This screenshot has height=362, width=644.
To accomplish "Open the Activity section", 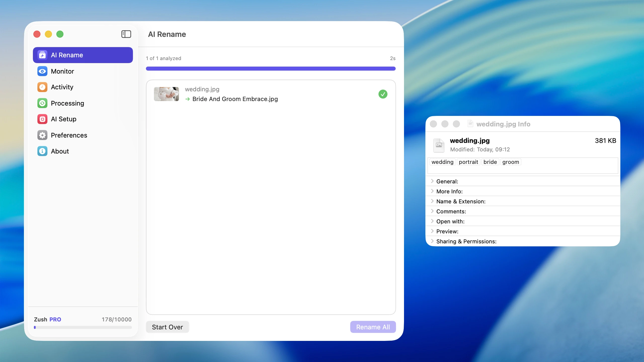I will click(83, 87).
